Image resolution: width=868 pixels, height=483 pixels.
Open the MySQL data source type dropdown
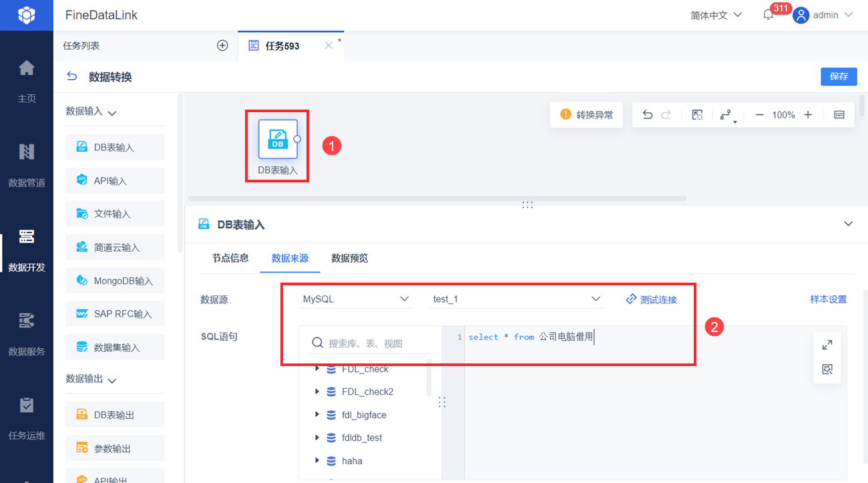click(x=357, y=299)
